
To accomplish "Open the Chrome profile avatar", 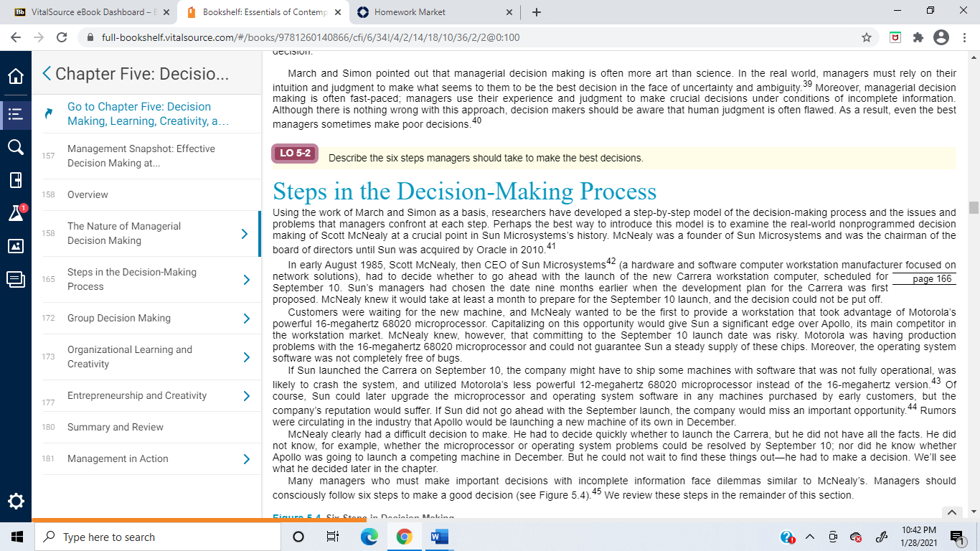I will pyautogui.click(x=941, y=37).
